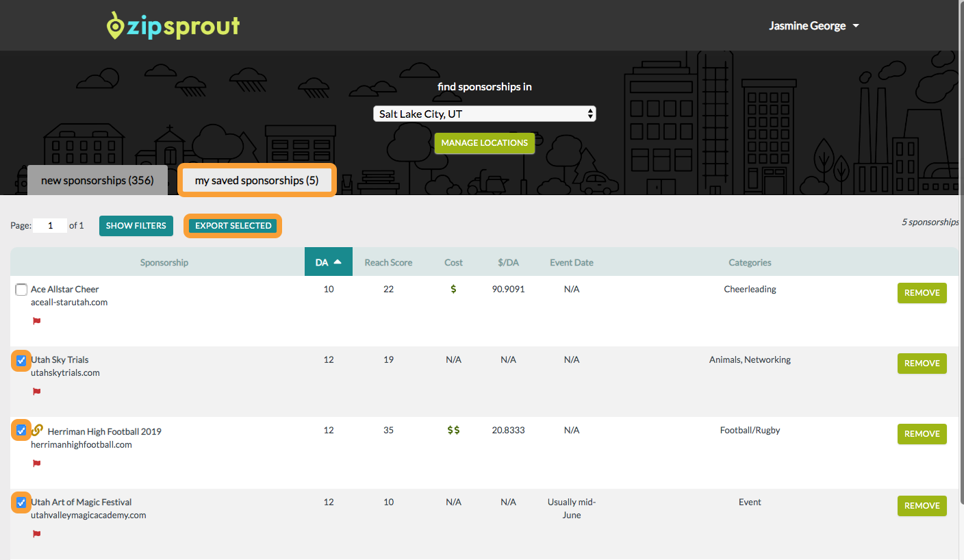The image size is (964, 560).
Task: Open the Salt Lake City, UT location dropdown
Action: (x=485, y=114)
